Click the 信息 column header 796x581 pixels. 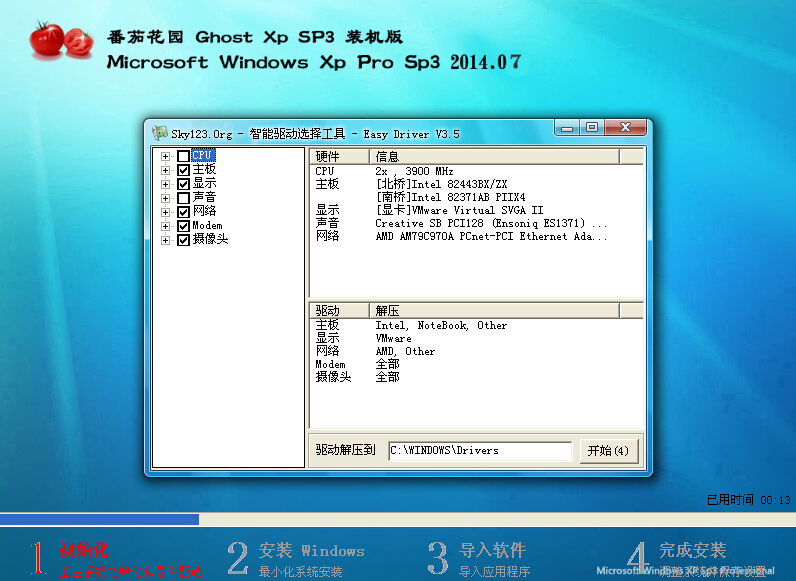coord(494,156)
